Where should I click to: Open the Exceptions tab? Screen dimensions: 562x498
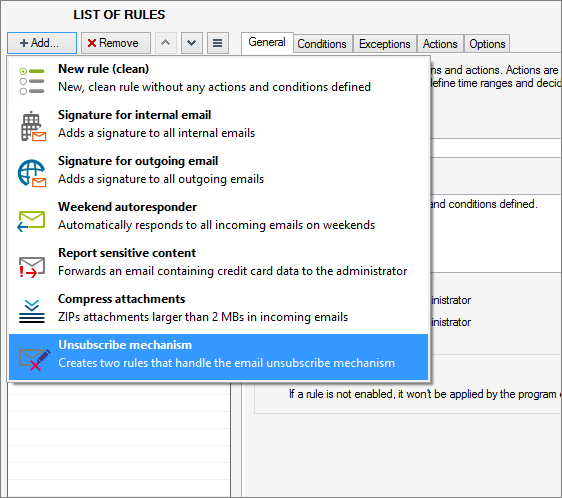pos(385,44)
